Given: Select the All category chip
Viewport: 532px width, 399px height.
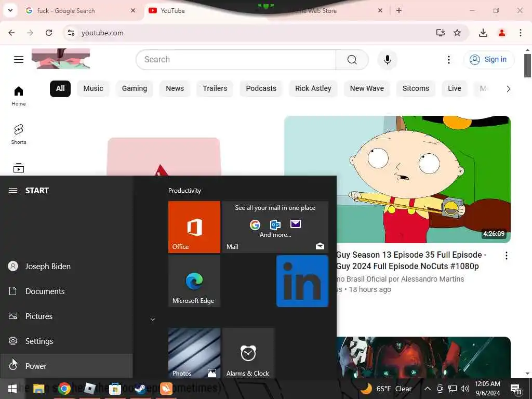Looking at the screenshot, I should tap(60, 88).
